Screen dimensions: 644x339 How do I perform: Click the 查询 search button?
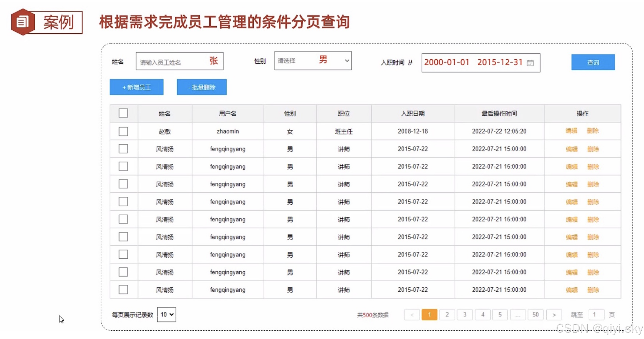click(x=593, y=62)
